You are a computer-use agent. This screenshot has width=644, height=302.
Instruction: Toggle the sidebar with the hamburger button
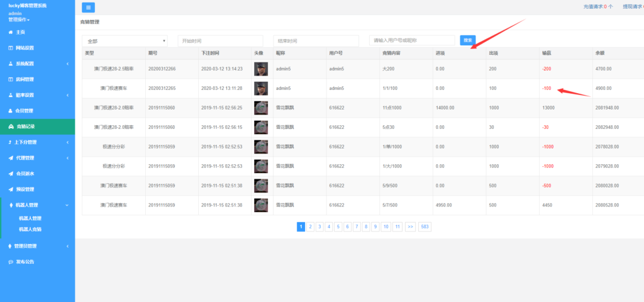89,8
